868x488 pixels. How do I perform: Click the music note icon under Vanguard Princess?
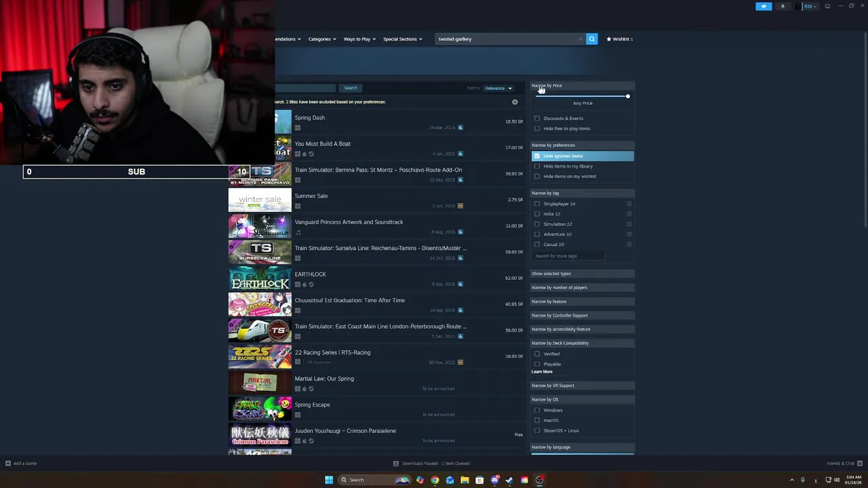point(298,232)
